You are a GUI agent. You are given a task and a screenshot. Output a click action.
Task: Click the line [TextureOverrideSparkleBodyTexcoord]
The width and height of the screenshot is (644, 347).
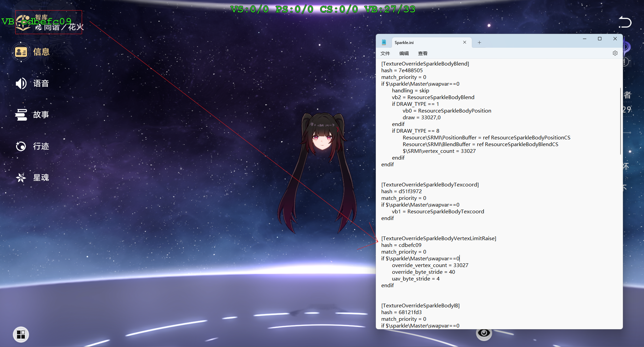click(x=430, y=185)
